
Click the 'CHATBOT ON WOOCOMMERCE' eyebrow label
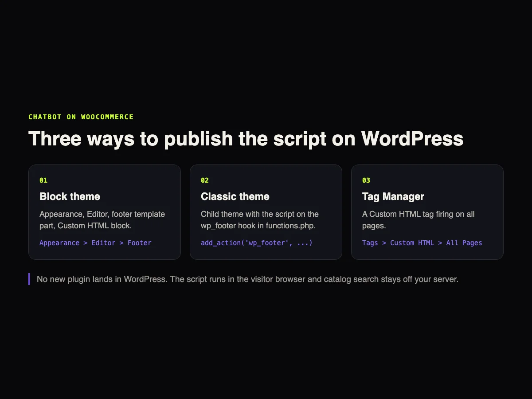point(81,117)
